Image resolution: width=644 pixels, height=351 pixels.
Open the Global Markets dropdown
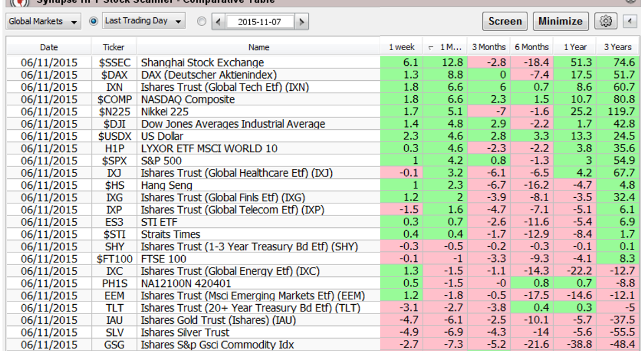tap(43, 22)
